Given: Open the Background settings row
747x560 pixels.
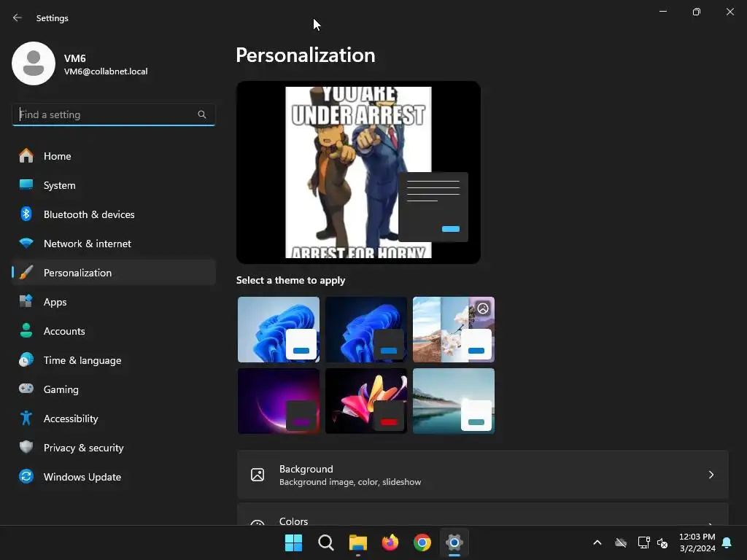Looking at the screenshot, I should (483, 475).
